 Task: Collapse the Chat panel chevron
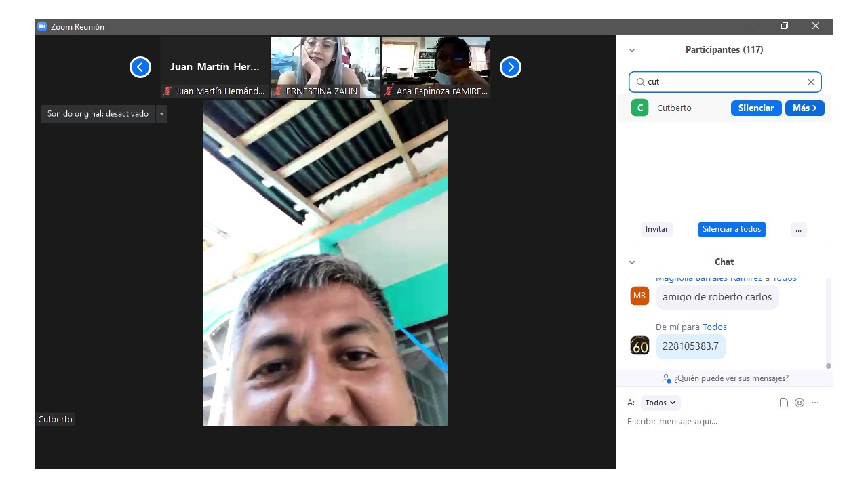[x=632, y=262]
